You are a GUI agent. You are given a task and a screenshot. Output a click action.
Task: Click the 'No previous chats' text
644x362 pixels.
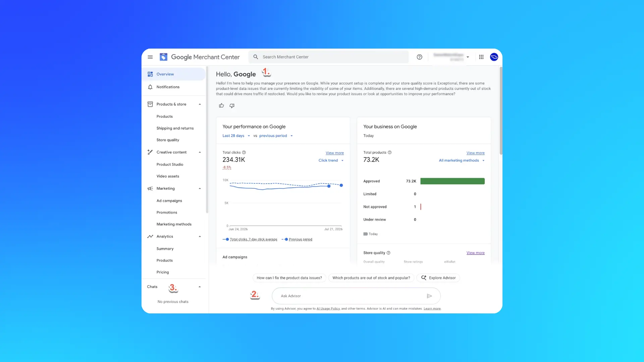pyautogui.click(x=173, y=302)
